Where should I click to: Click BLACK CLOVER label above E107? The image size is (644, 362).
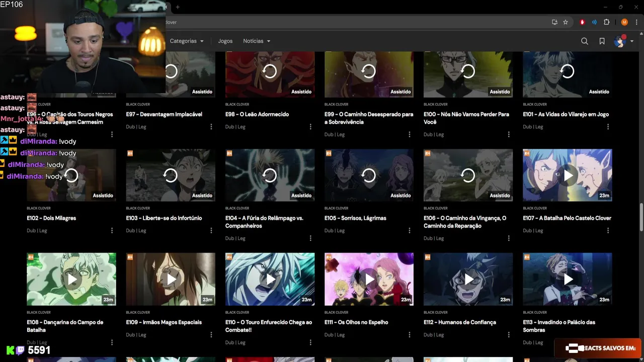[x=535, y=208]
